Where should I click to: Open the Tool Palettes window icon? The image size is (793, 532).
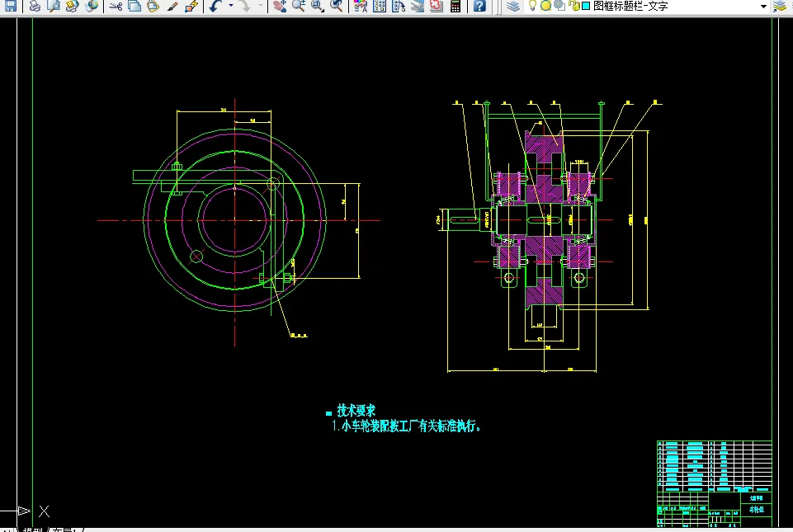(399, 6)
